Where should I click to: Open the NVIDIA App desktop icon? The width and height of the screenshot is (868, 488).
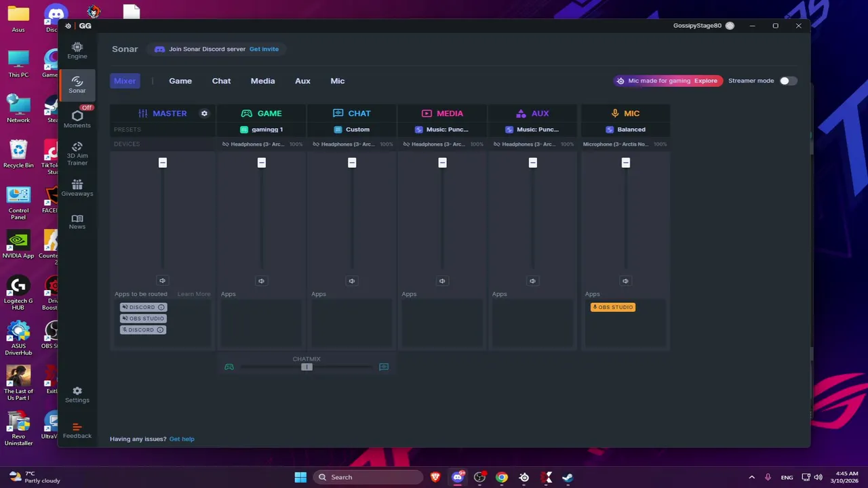click(x=18, y=245)
